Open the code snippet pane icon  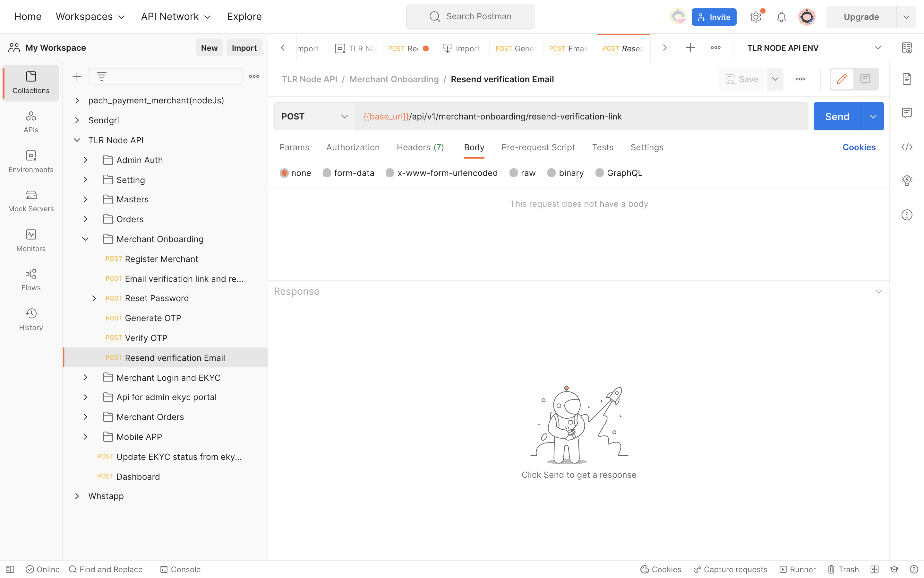click(x=907, y=147)
